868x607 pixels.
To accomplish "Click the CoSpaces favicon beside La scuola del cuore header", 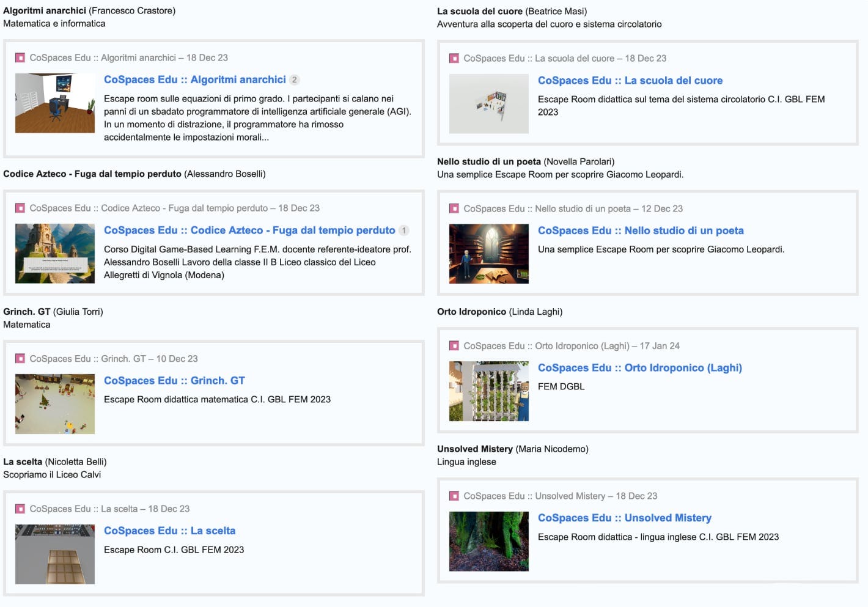I will (x=454, y=59).
